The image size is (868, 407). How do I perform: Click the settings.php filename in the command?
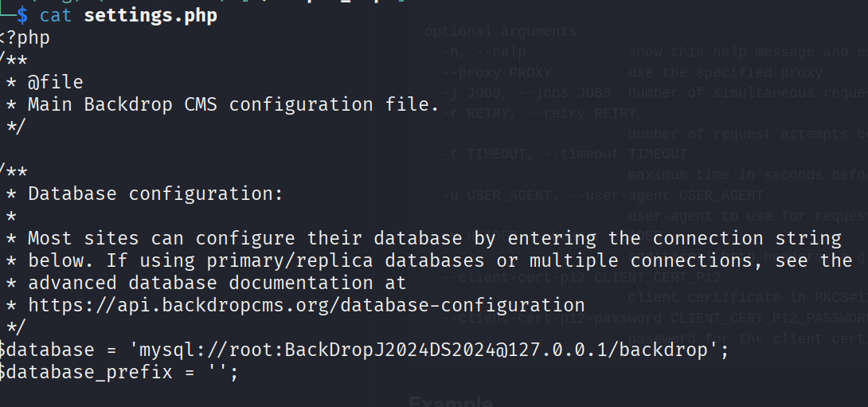pos(150,15)
